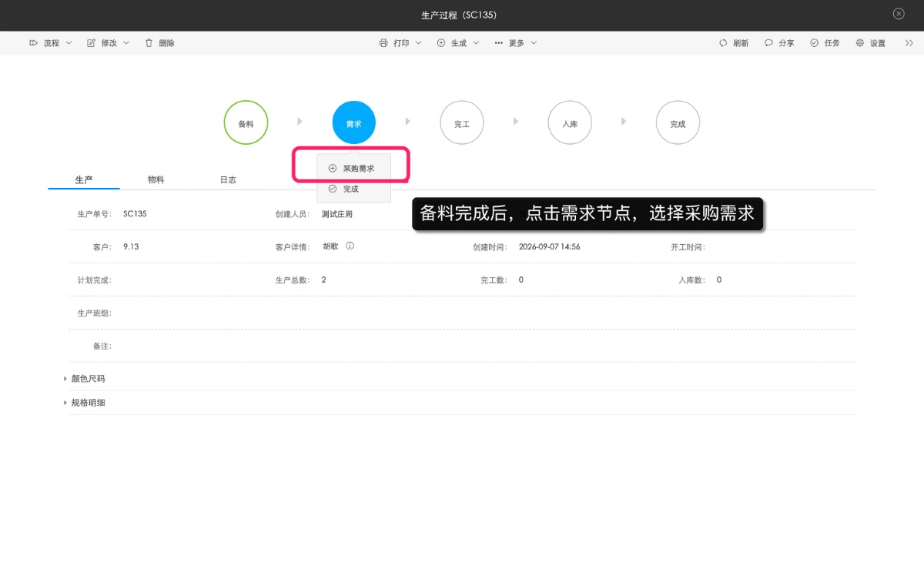The image size is (924, 576).
Task: Click the double-chevron expand icon in toolbar
Action: [909, 43]
